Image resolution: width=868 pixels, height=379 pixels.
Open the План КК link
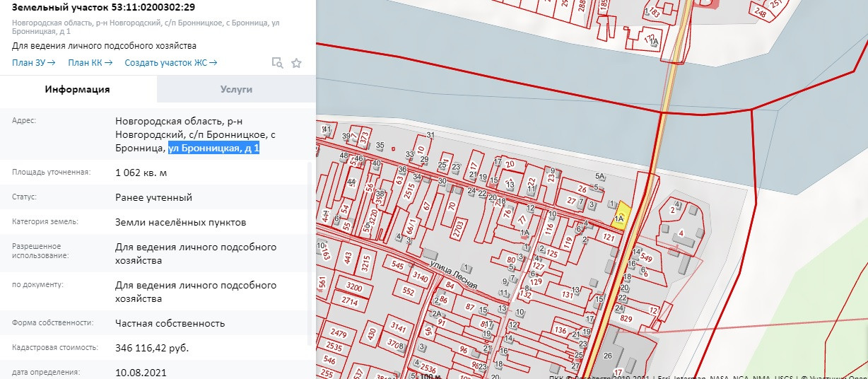coord(90,62)
